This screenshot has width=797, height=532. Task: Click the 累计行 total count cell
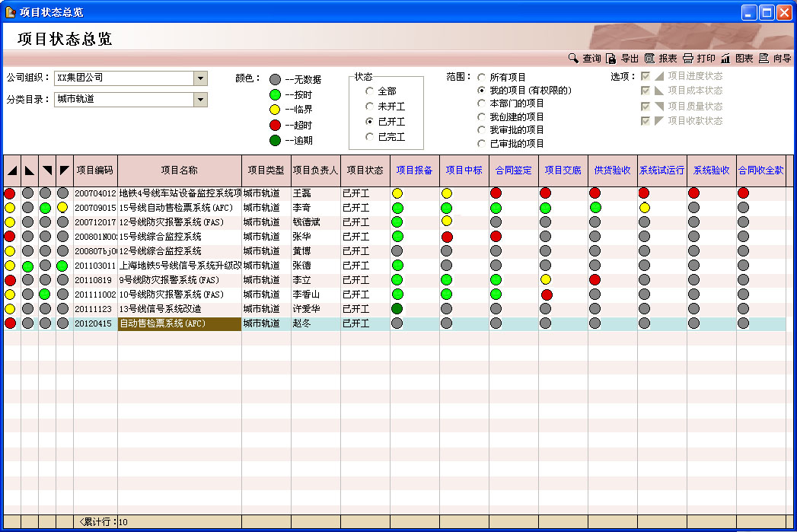(180, 522)
